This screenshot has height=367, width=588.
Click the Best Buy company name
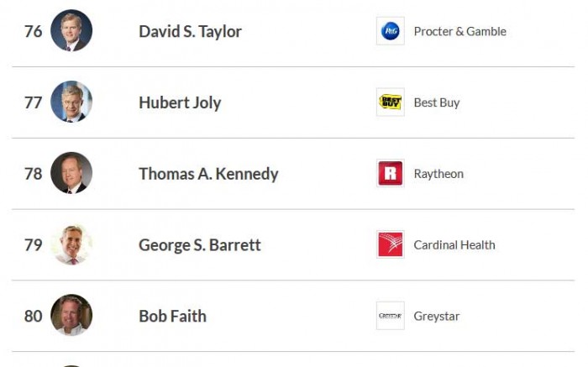(x=437, y=103)
